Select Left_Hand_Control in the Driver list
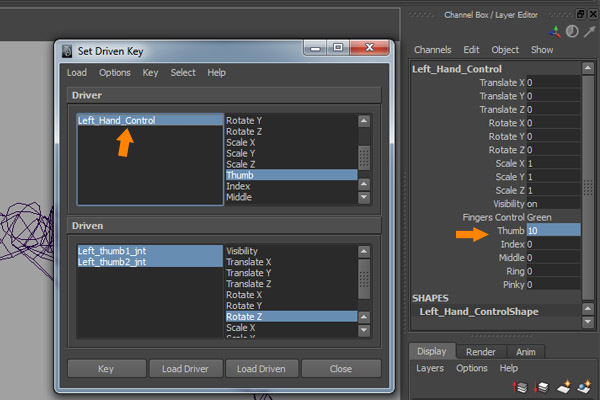Image resolution: width=600 pixels, height=400 pixels. point(150,120)
